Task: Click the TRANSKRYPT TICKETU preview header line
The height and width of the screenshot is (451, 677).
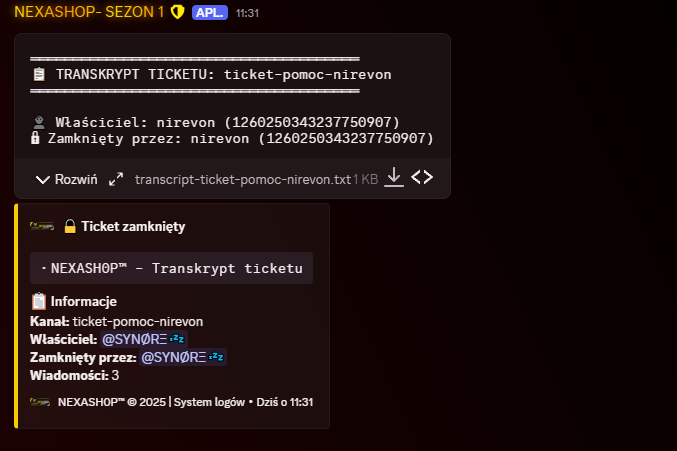Action: (223, 74)
